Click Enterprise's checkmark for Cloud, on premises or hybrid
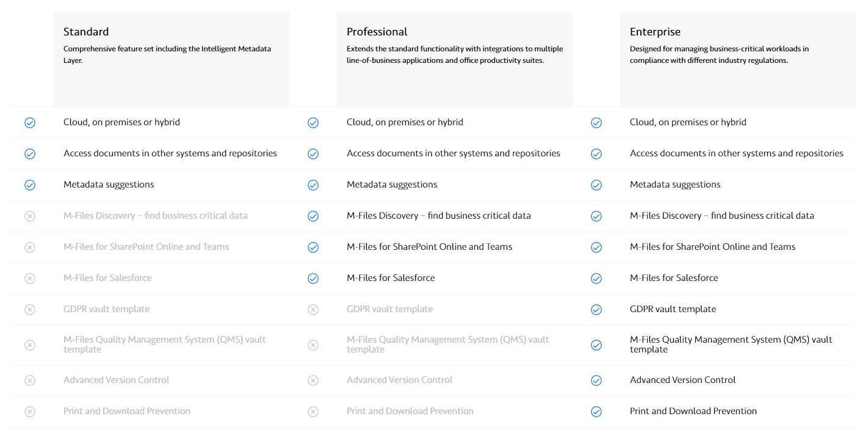This screenshot has width=868, height=441. click(x=596, y=123)
